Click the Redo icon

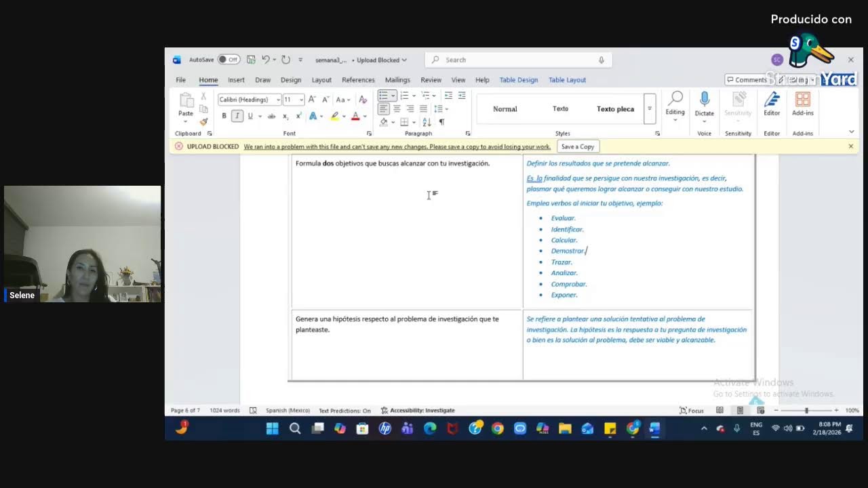click(285, 60)
